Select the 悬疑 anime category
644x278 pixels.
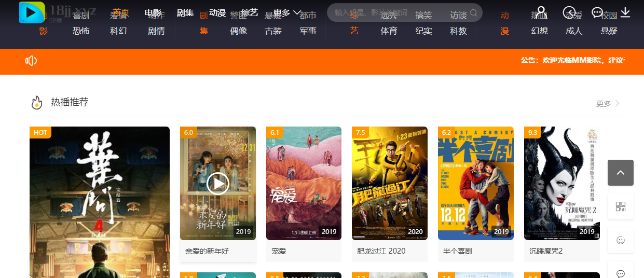click(609, 31)
